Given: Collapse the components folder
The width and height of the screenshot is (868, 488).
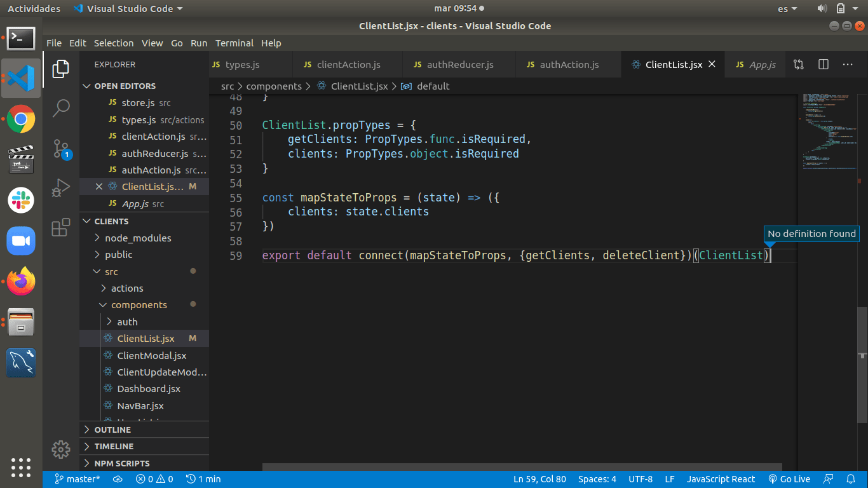Looking at the screenshot, I should coord(139,305).
